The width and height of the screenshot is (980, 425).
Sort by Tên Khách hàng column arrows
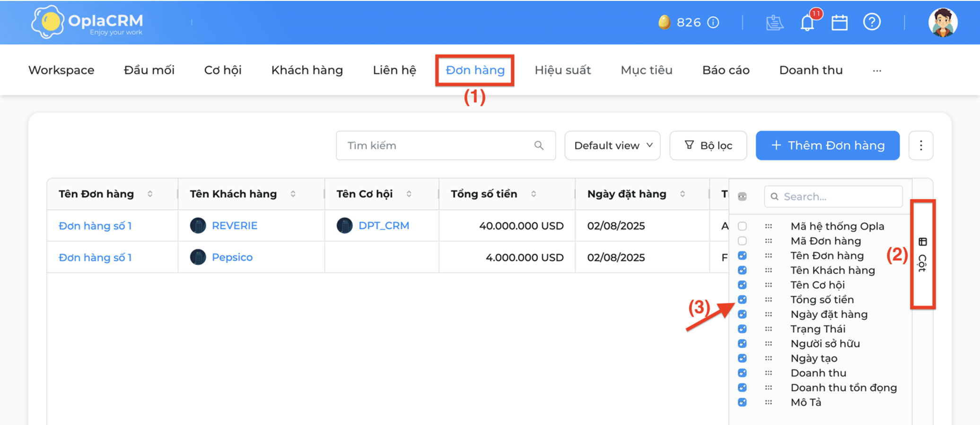click(x=293, y=194)
